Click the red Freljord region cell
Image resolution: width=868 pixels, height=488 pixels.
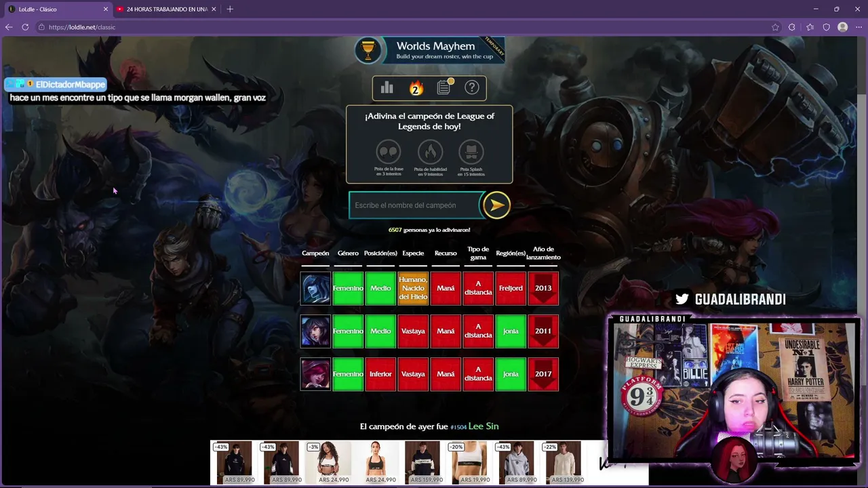click(511, 289)
